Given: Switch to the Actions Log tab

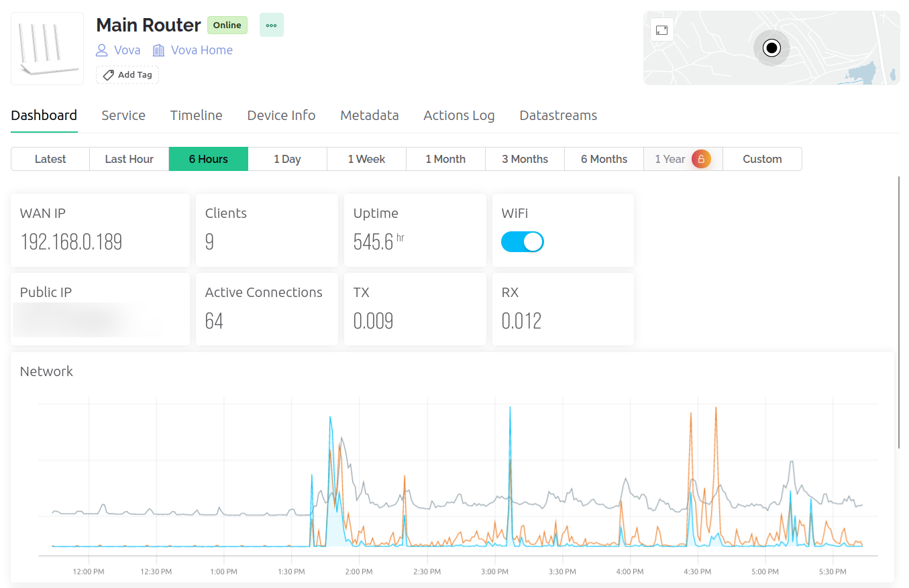Looking at the screenshot, I should [x=459, y=115].
